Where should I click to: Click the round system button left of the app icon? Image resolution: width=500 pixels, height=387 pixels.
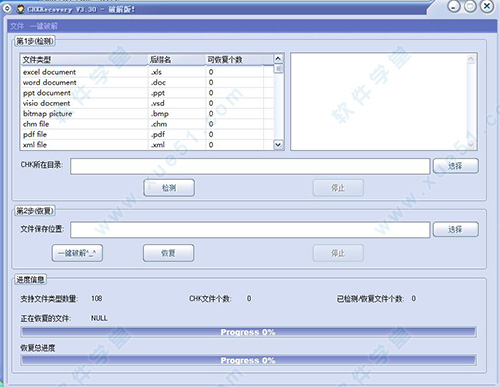pos(7,8)
